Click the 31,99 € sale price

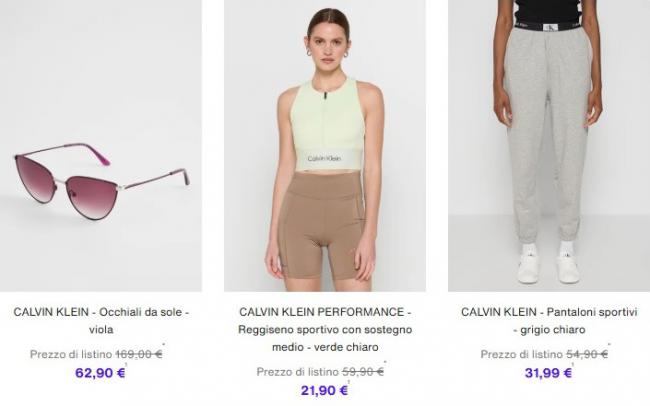click(x=548, y=373)
